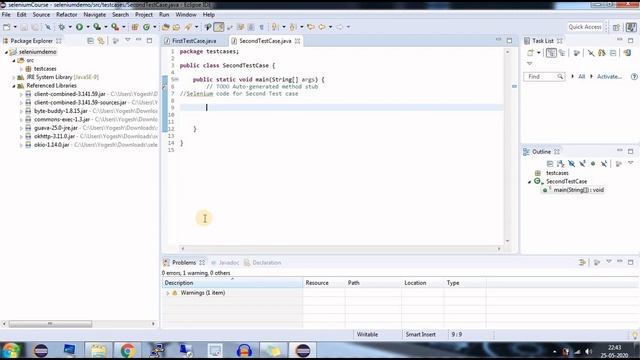This screenshot has height=360, width=640.
Task: Open dropdown arrow next to Debug button
Action: (70, 27)
